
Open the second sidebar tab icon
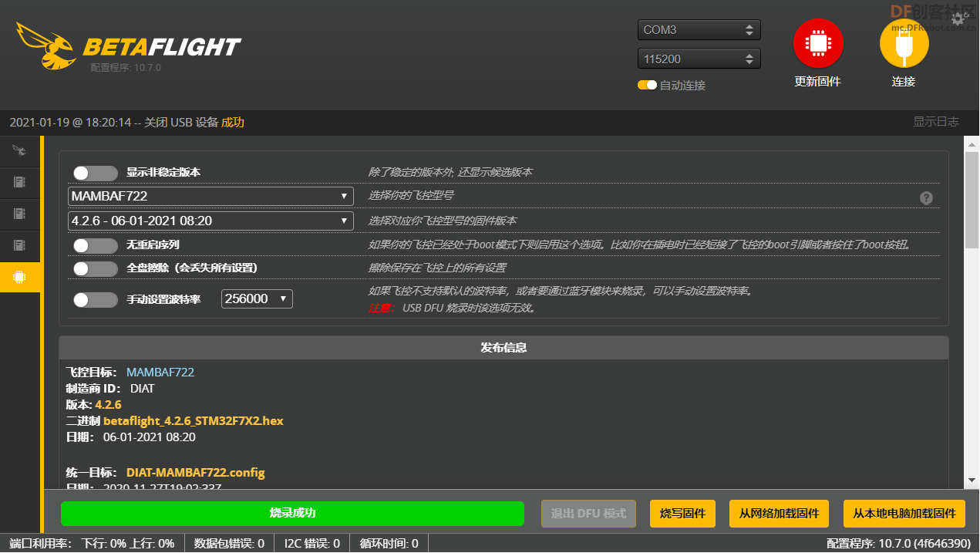[x=20, y=182]
